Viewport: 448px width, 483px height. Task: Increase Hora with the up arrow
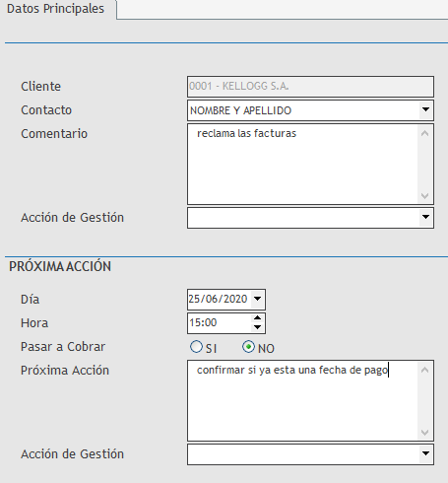click(x=258, y=317)
